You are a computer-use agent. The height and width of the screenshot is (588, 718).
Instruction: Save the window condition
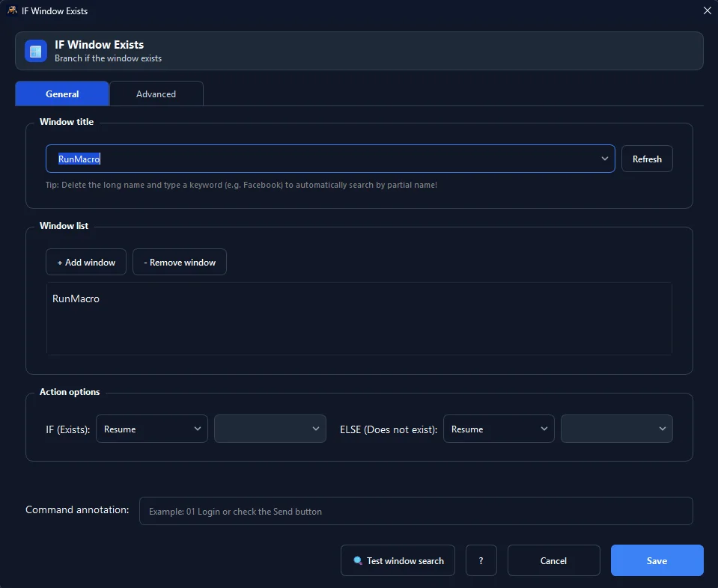click(657, 560)
